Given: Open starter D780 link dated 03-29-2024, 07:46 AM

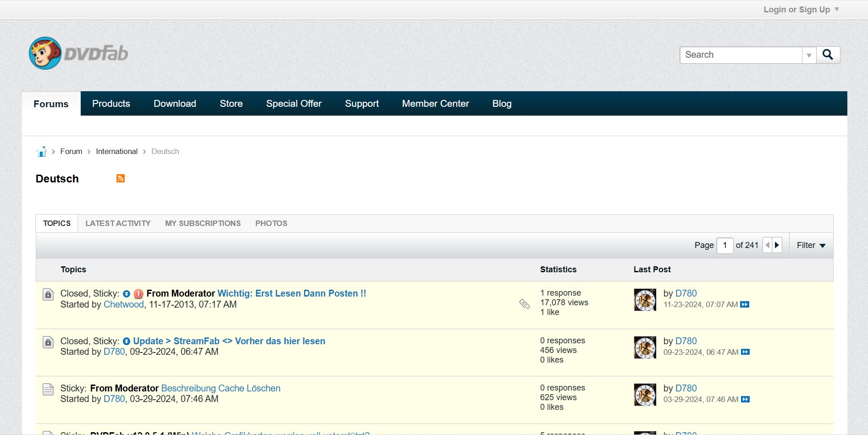Looking at the screenshot, I should click(x=114, y=399).
